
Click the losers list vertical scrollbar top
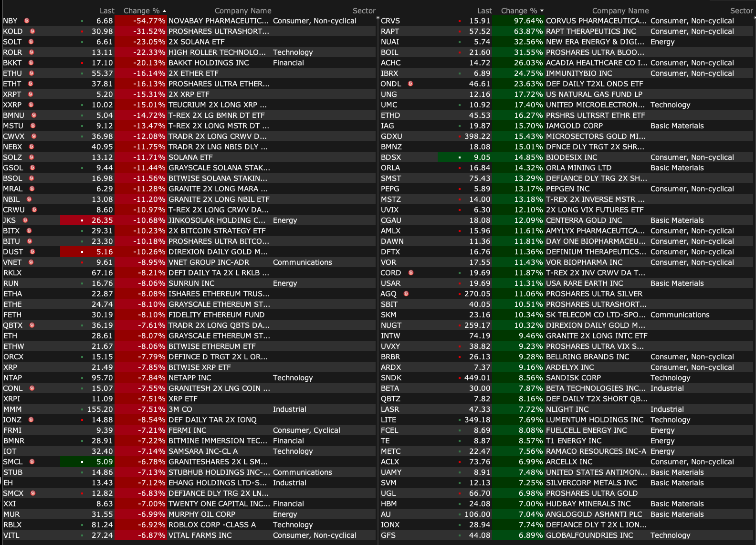pyautogui.click(x=378, y=19)
